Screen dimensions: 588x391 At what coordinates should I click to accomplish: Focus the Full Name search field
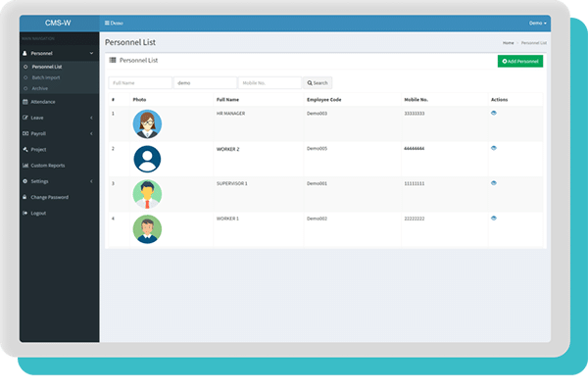point(140,83)
